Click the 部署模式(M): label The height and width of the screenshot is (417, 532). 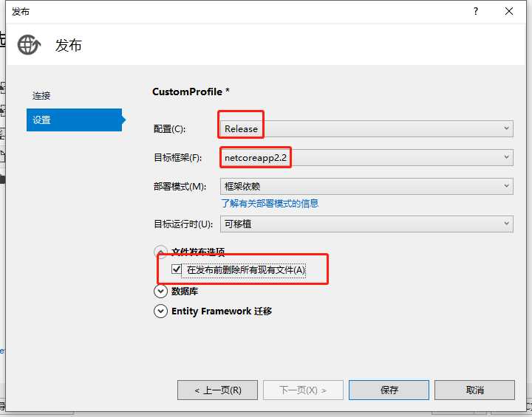180,187
